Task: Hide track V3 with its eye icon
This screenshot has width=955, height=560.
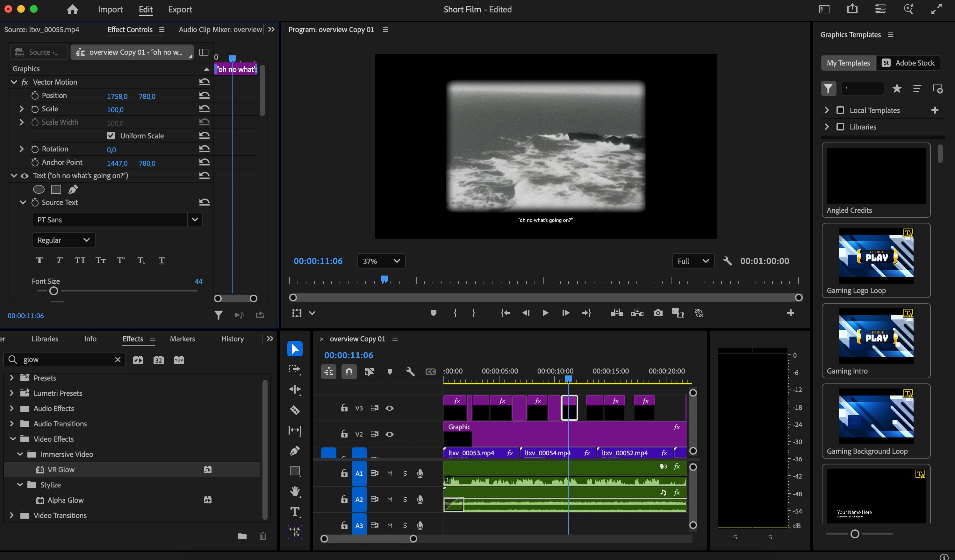Action: pos(389,408)
